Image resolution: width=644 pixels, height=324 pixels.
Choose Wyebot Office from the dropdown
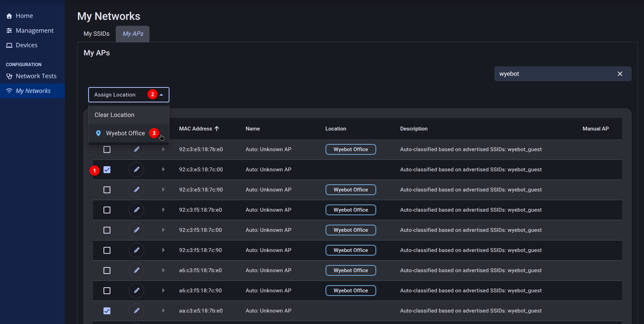pyautogui.click(x=129, y=133)
